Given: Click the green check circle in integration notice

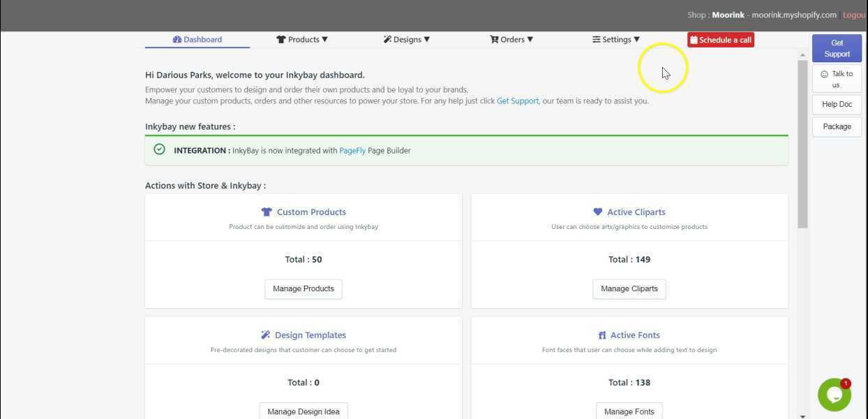Looking at the screenshot, I should (x=160, y=149).
